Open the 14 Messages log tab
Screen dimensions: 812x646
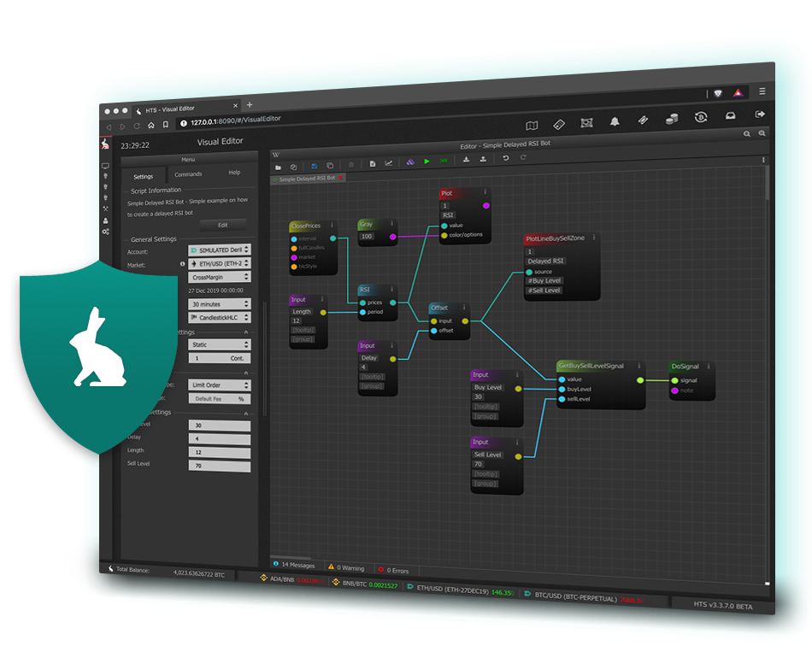tap(294, 565)
